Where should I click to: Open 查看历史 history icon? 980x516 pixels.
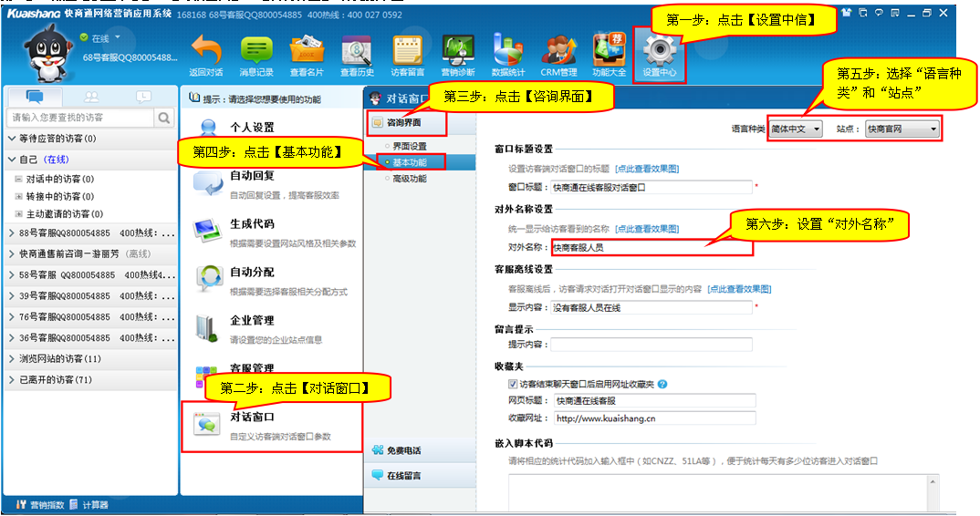point(357,51)
